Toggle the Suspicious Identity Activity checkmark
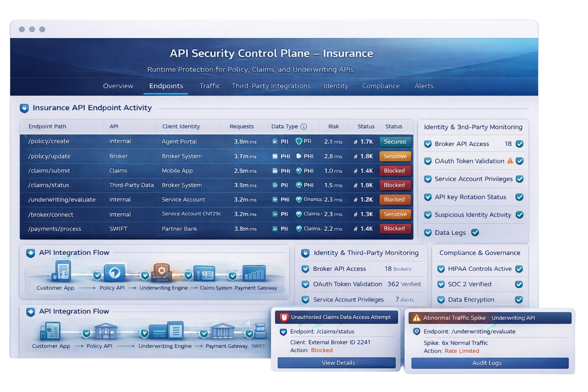Image resolution: width=588 pixels, height=392 pixels. (x=519, y=215)
